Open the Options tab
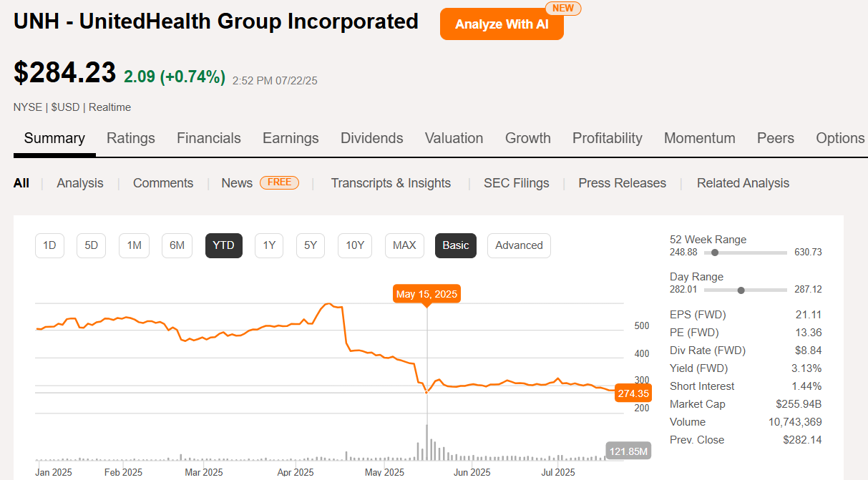Screen dimensions: 868x480 (840, 138)
